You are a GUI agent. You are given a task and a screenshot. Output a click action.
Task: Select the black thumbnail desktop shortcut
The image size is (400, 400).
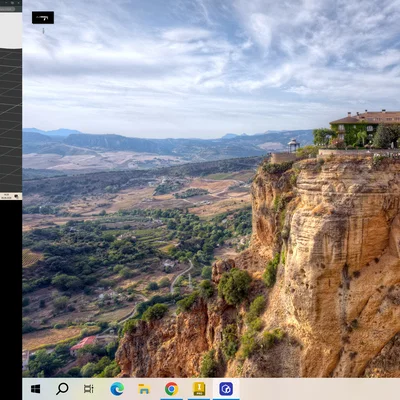point(43,18)
